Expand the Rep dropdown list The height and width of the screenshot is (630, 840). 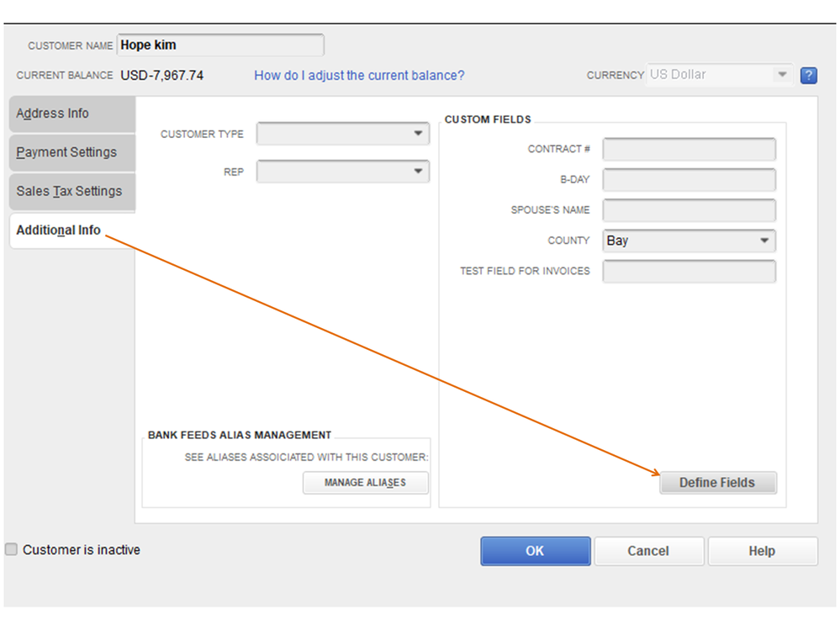pyautogui.click(x=343, y=172)
